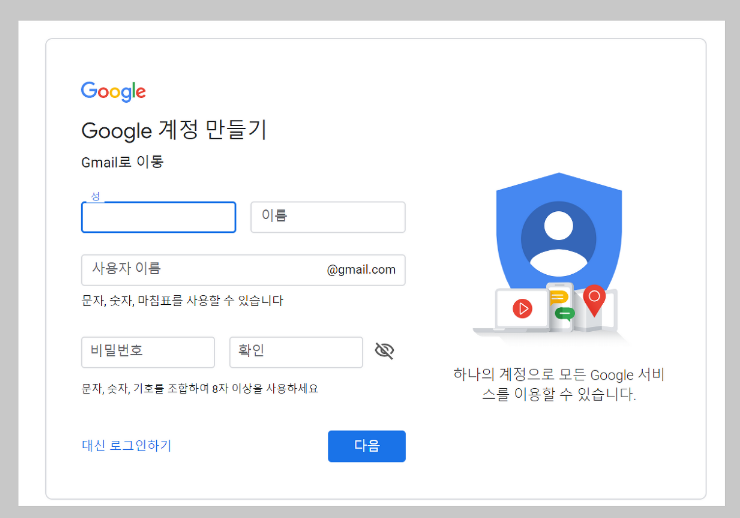
Task: Click the 비밀번호 password field
Action: point(148,352)
